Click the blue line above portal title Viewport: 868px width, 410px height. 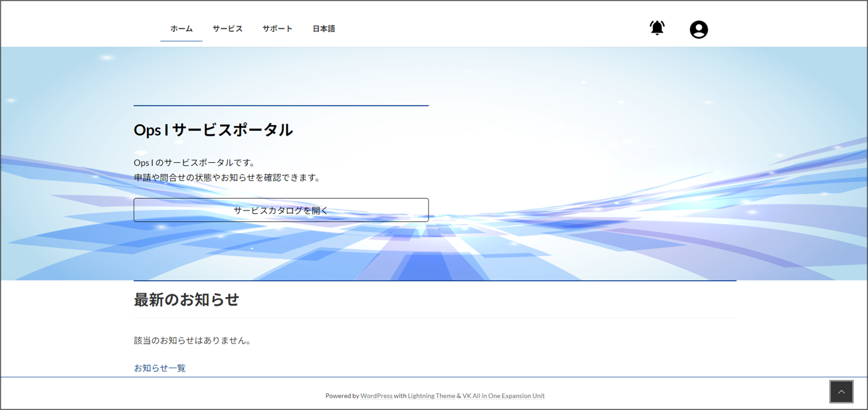(x=280, y=106)
